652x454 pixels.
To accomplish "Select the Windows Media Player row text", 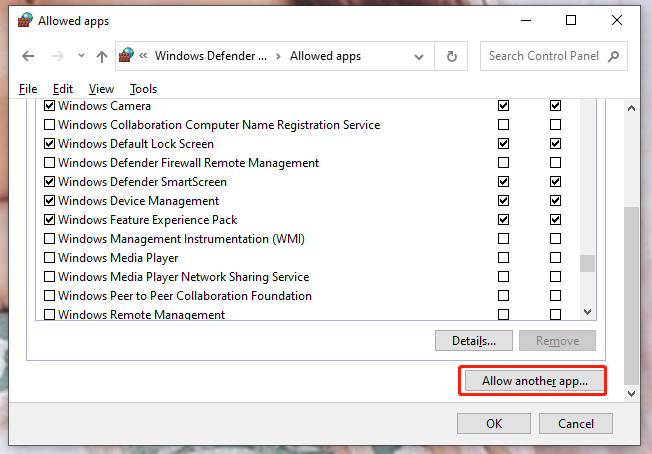I will pos(118,258).
